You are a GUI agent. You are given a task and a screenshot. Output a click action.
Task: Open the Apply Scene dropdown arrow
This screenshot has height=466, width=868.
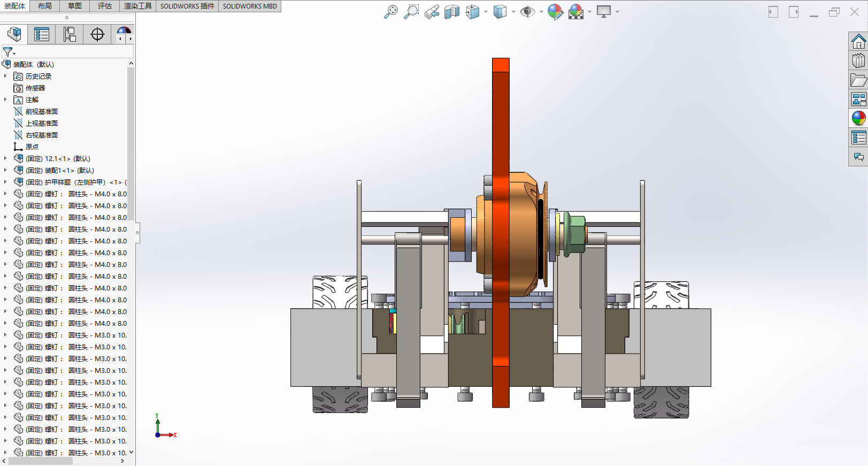click(x=589, y=12)
